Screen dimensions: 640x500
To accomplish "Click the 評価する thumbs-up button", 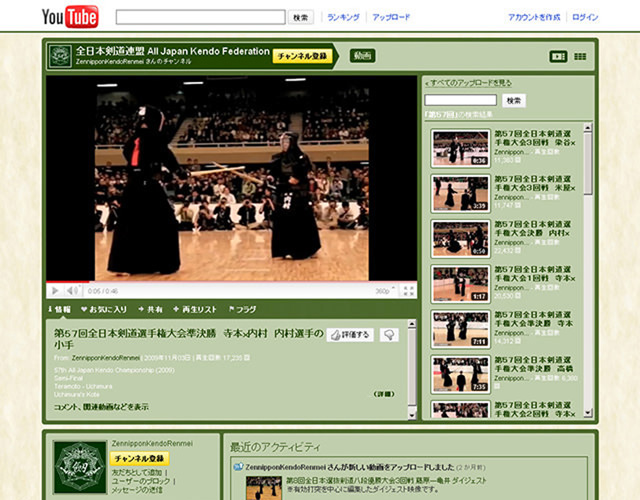I will (x=350, y=335).
